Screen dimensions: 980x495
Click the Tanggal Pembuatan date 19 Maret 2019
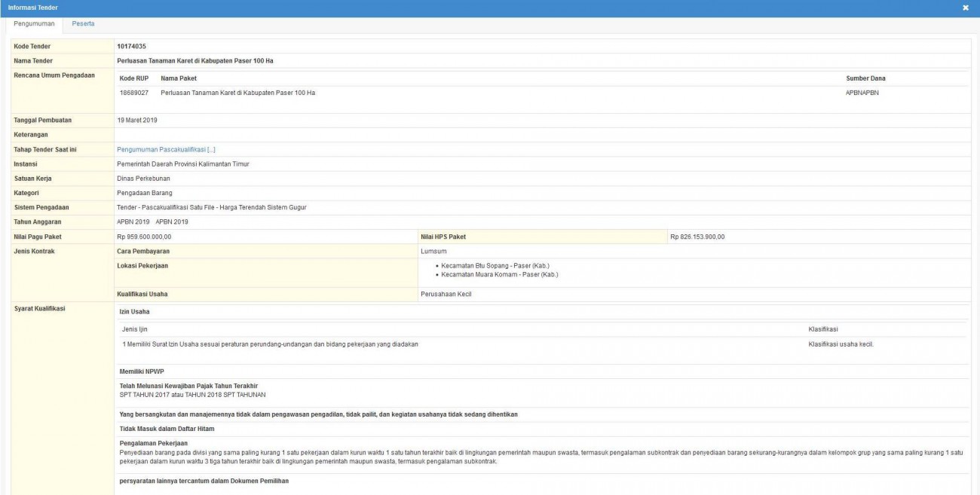click(x=137, y=121)
